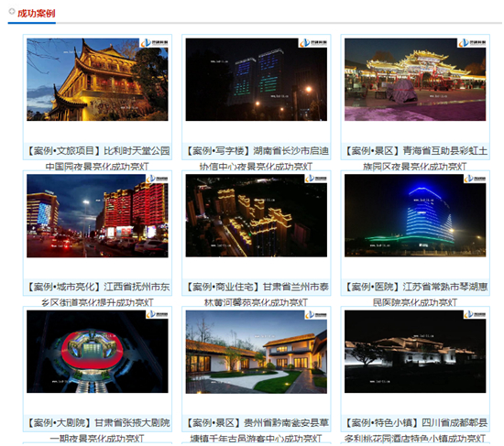Screen dimensions: 504x446
Task: Open the 黔南瓮安县草塘镇 visitor center thumbnail
Action: pos(257,352)
